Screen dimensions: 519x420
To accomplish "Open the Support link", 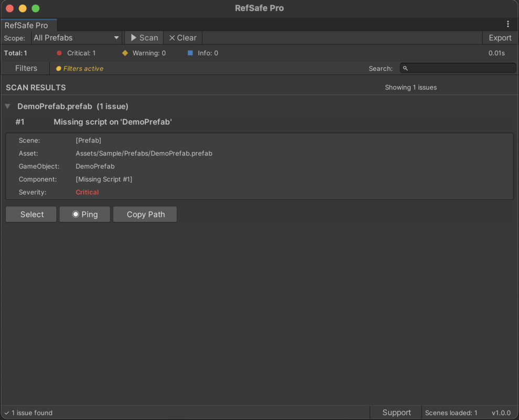I will coord(396,413).
